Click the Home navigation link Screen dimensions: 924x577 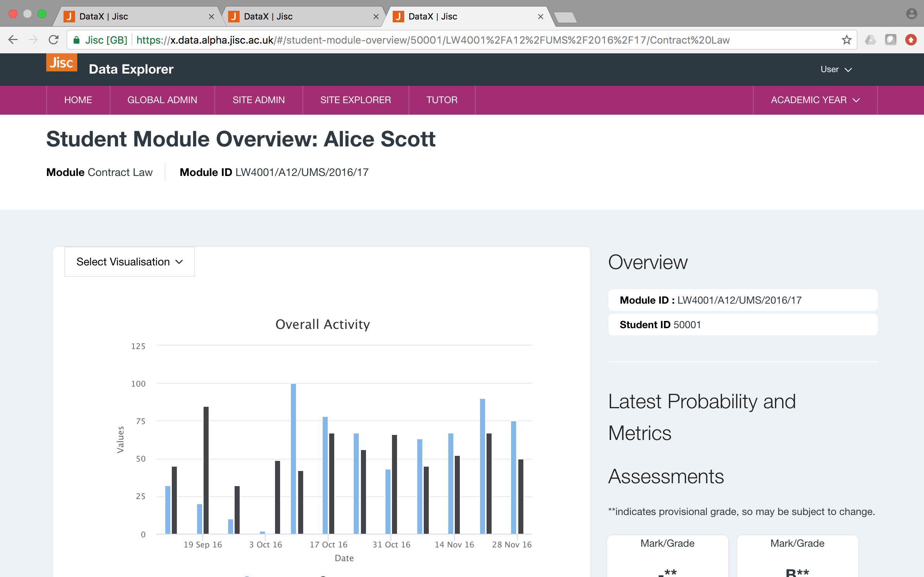78,100
